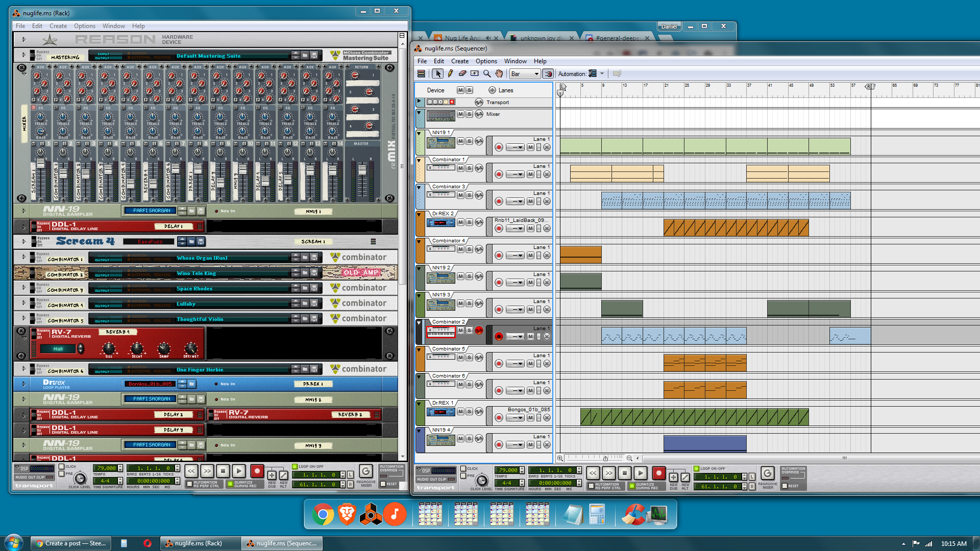Toggle Quantize During Rec in Rack transport
This screenshot has height=551, width=980.
[230, 484]
